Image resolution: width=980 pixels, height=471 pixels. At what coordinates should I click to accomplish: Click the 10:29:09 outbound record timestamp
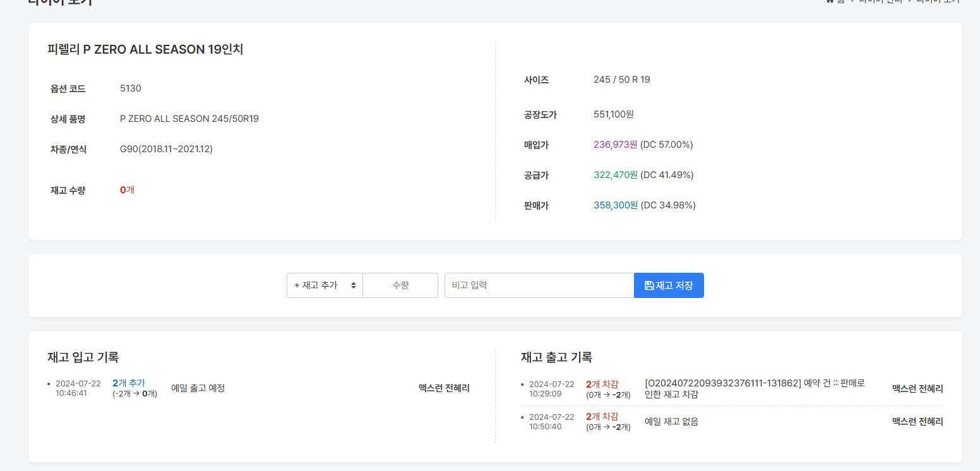pos(545,394)
